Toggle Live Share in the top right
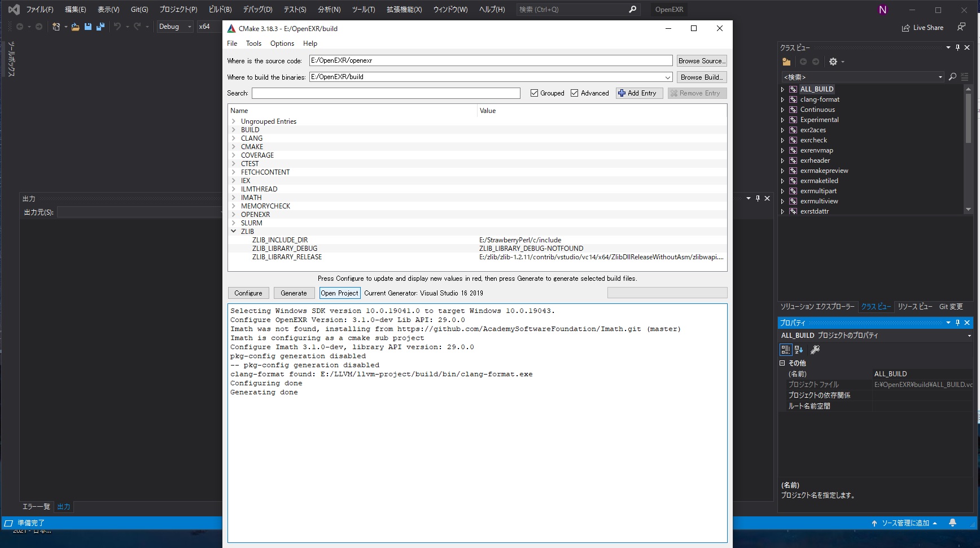 tap(922, 27)
